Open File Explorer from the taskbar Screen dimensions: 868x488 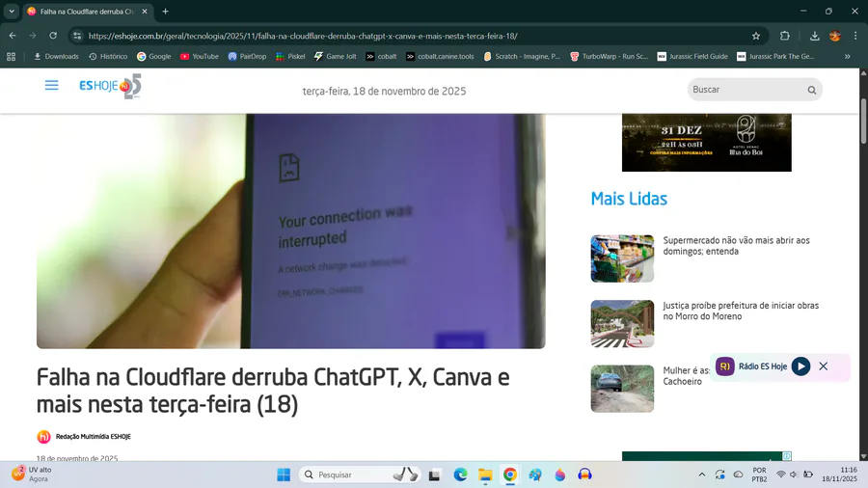[x=485, y=474]
